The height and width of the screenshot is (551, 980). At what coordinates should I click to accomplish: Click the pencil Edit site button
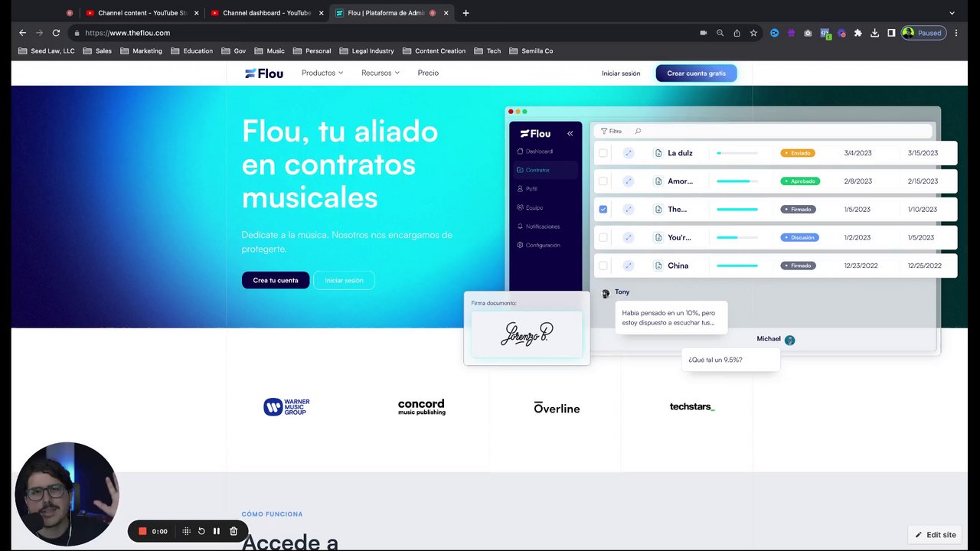(936, 535)
